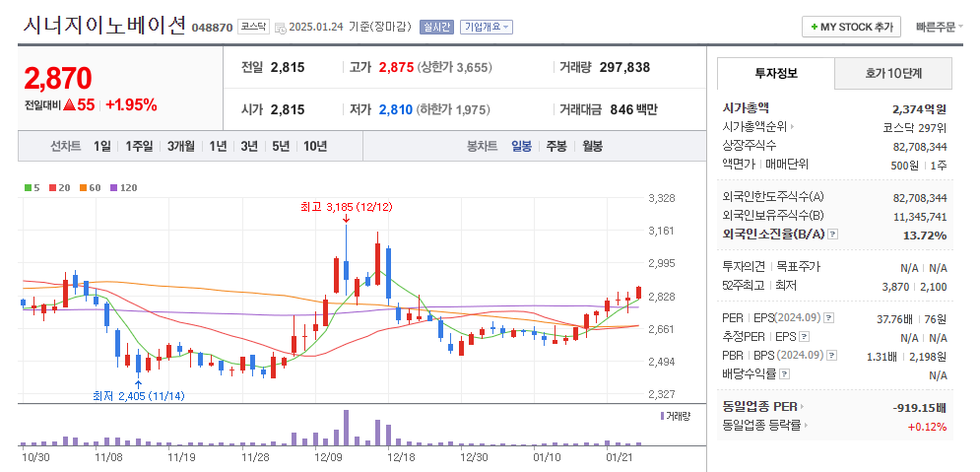Open the help icon beside 추정PER EPS
Image resolution: width=980 pixels, height=472 pixels.
click(x=805, y=336)
